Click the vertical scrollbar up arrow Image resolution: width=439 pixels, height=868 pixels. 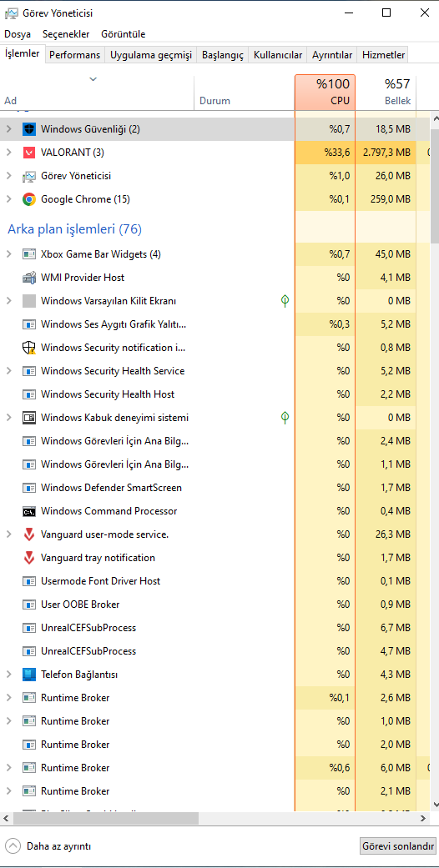[434, 118]
